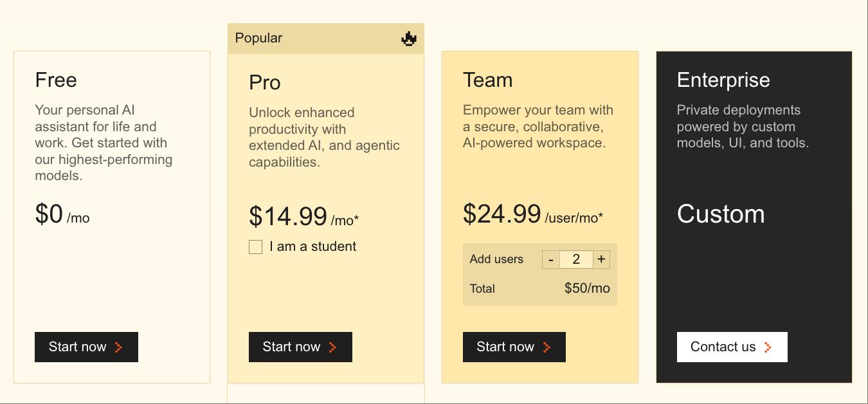The height and width of the screenshot is (404, 868).
Task: Click the flame icon on Popular banner
Action: pos(409,39)
